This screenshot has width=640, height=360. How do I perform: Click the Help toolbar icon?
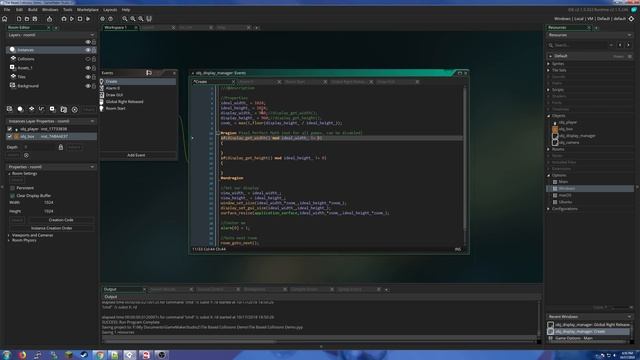111,19
